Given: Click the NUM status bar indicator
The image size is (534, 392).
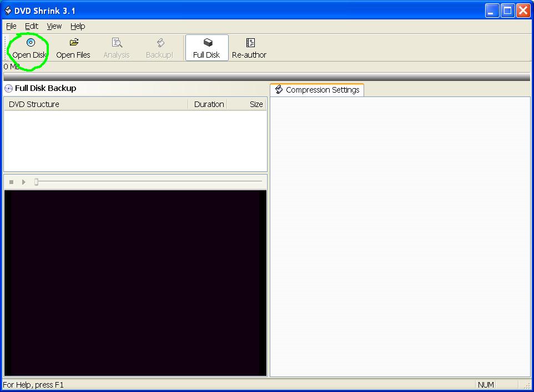Looking at the screenshot, I should [485, 385].
